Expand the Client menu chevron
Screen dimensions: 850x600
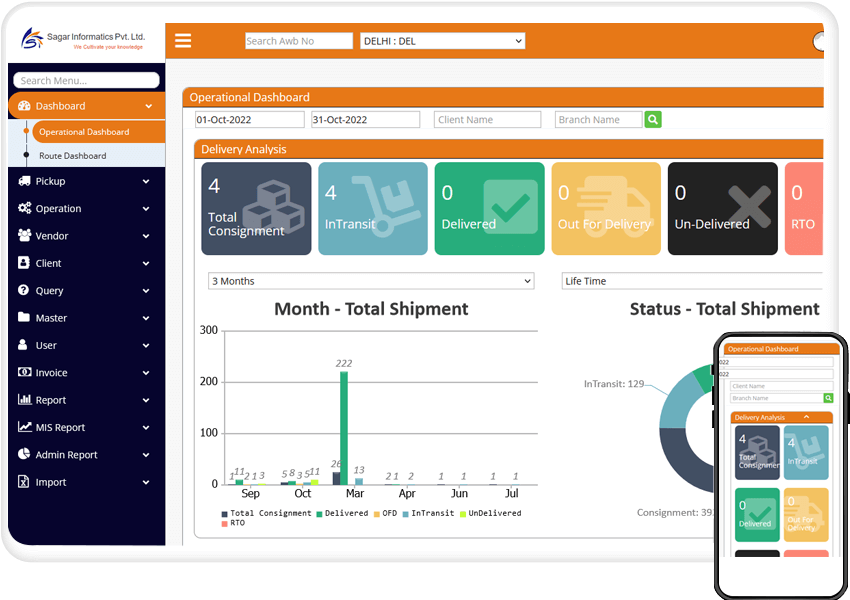click(x=146, y=263)
